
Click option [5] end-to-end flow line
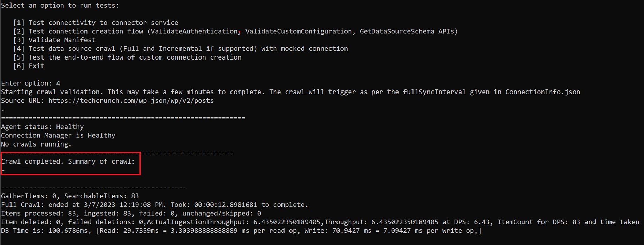[127, 57]
